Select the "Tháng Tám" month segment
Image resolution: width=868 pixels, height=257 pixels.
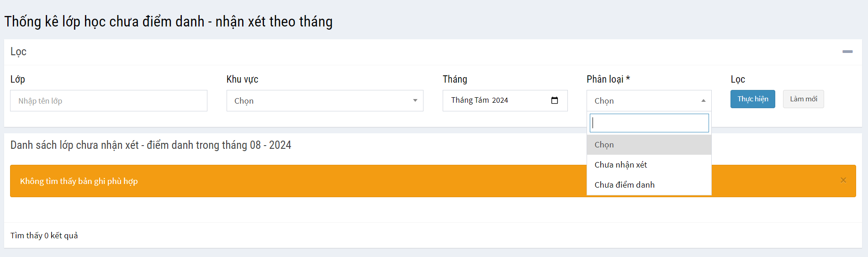click(470, 100)
